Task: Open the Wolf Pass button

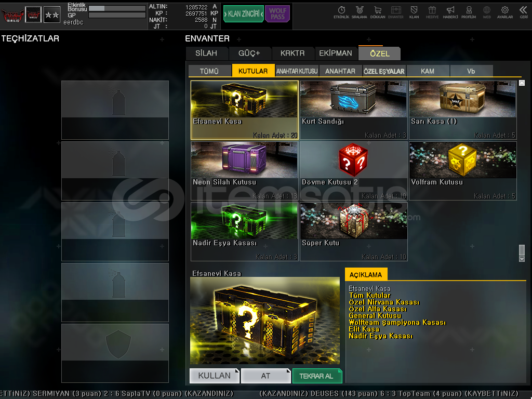Action: point(277,14)
